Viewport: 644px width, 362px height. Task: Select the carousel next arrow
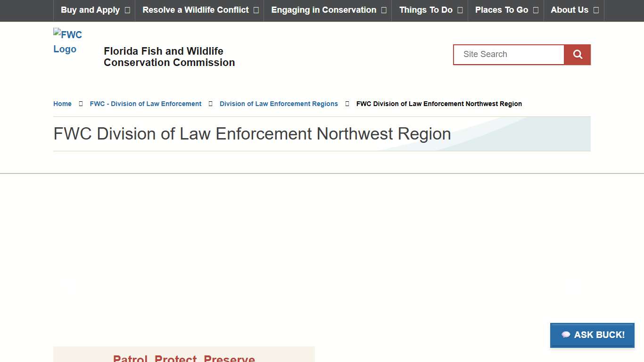click(573, 286)
